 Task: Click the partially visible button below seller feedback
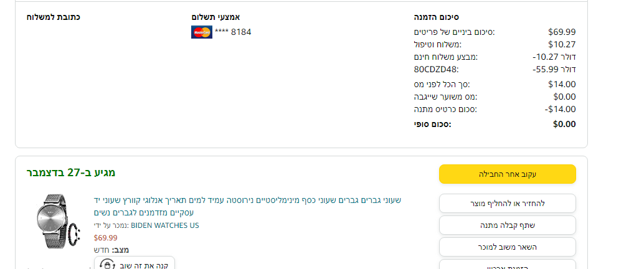pyautogui.click(x=507, y=265)
